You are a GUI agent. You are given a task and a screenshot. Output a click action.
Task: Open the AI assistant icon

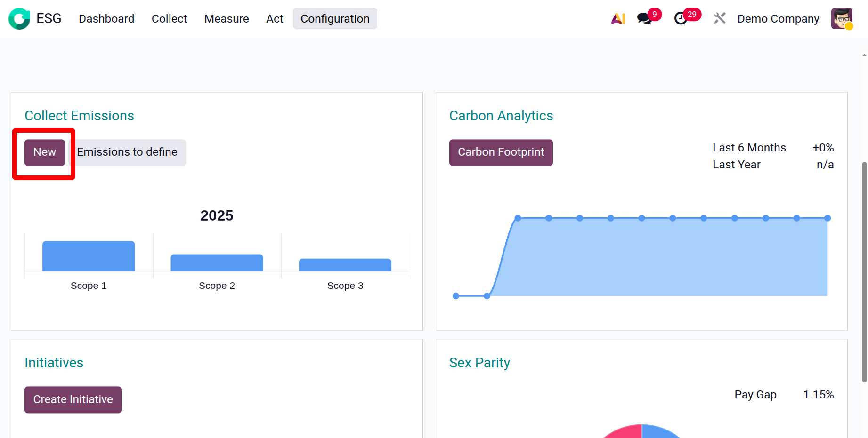click(618, 19)
